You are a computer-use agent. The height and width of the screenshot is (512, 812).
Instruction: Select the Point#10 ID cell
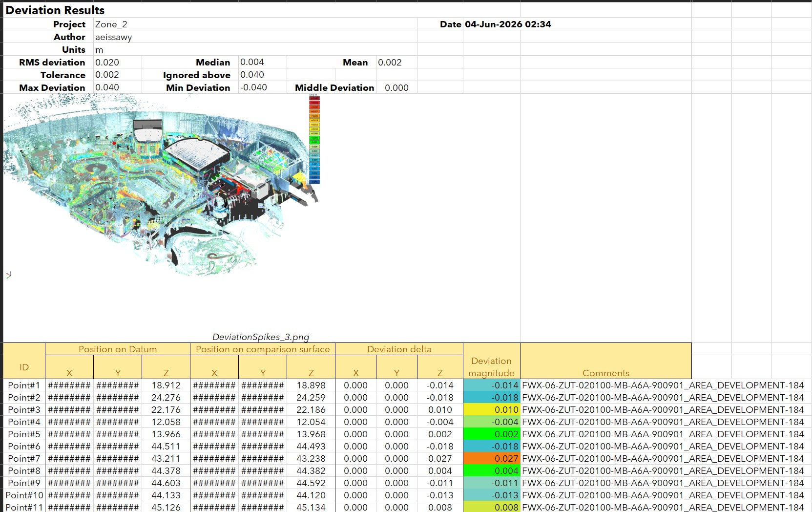click(24, 495)
